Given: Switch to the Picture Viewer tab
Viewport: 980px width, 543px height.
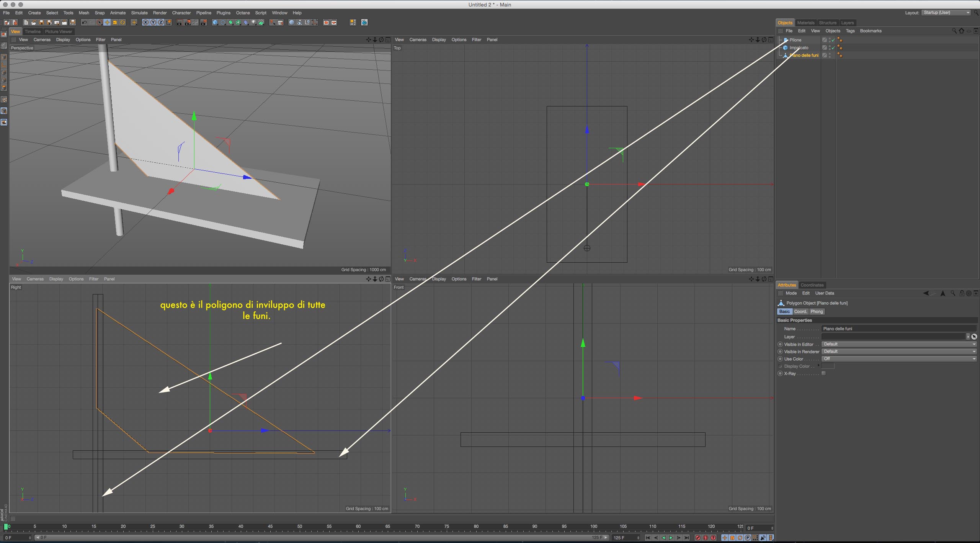Looking at the screenshot, I should point(59,31).
